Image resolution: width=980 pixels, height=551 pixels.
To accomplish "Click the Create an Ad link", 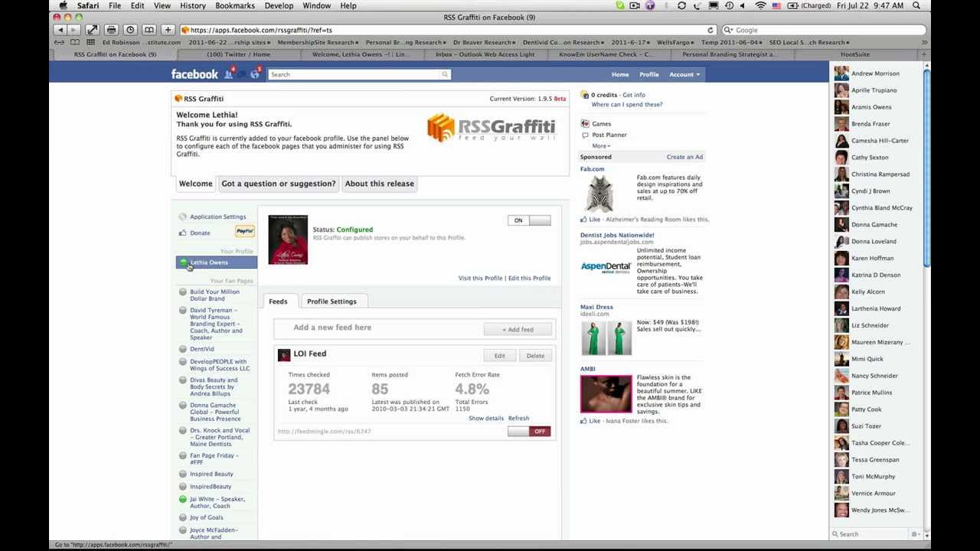I will (x=684, y=157).
